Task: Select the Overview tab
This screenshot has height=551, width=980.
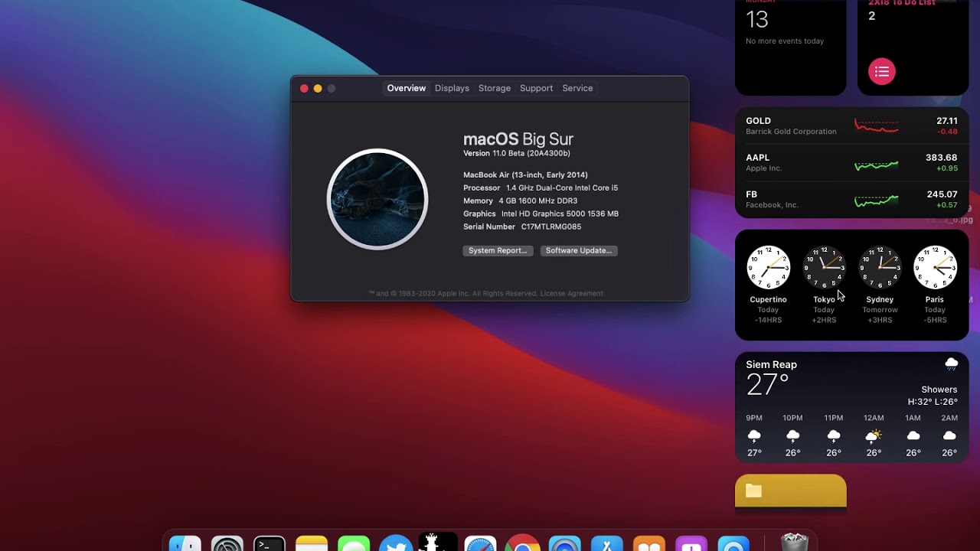Action: tap(407, 88)
